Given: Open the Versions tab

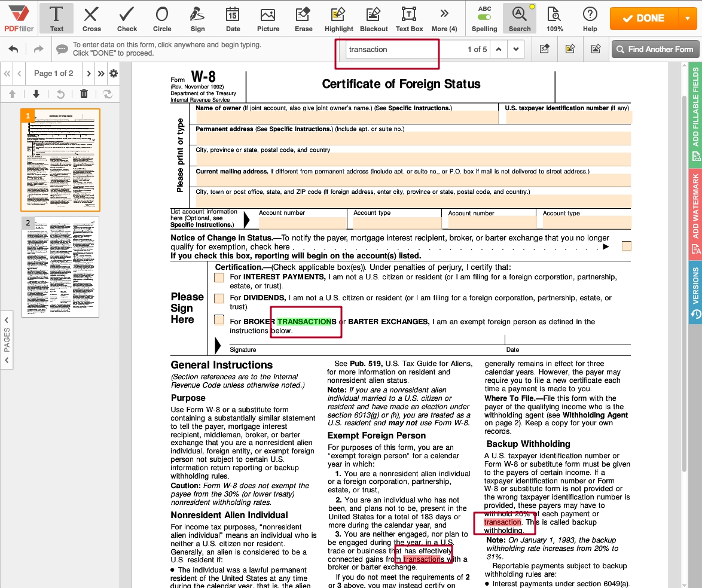Looking at the screenshot, I should tap(695, 292).
